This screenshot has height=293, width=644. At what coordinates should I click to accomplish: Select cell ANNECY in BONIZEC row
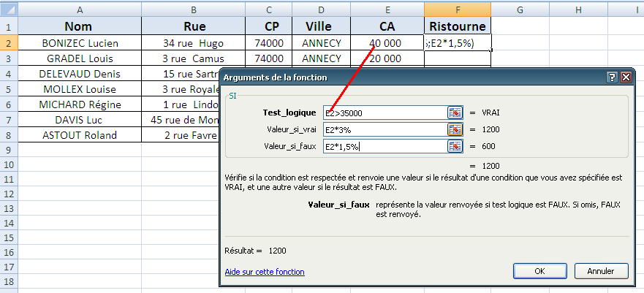click(321, 43)
